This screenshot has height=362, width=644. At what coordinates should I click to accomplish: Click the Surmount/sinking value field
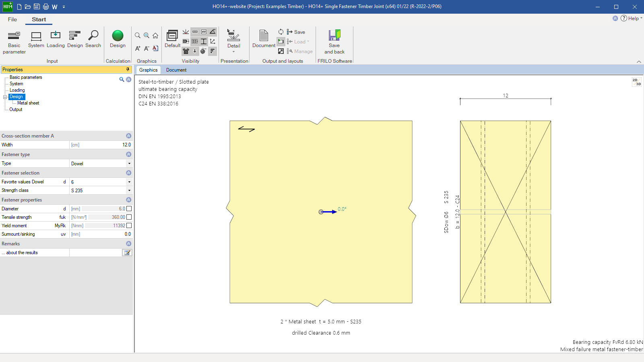(101, 234)
